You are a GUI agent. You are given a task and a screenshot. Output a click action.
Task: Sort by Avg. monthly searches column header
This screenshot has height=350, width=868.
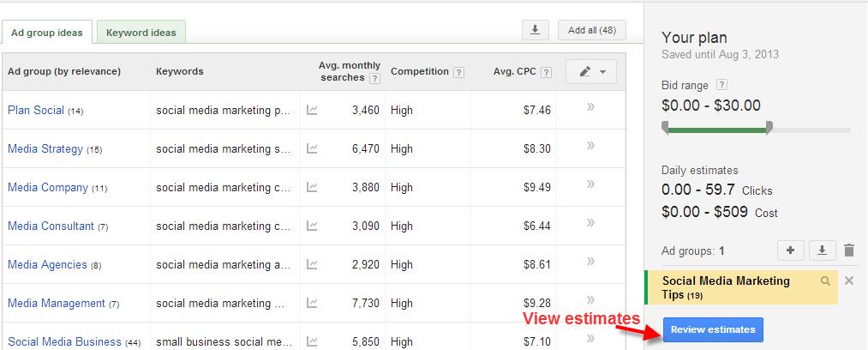click(350, 72)
